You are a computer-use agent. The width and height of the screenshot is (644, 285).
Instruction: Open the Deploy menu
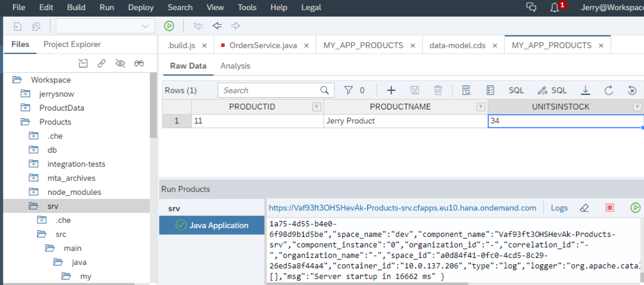(141, 7)
